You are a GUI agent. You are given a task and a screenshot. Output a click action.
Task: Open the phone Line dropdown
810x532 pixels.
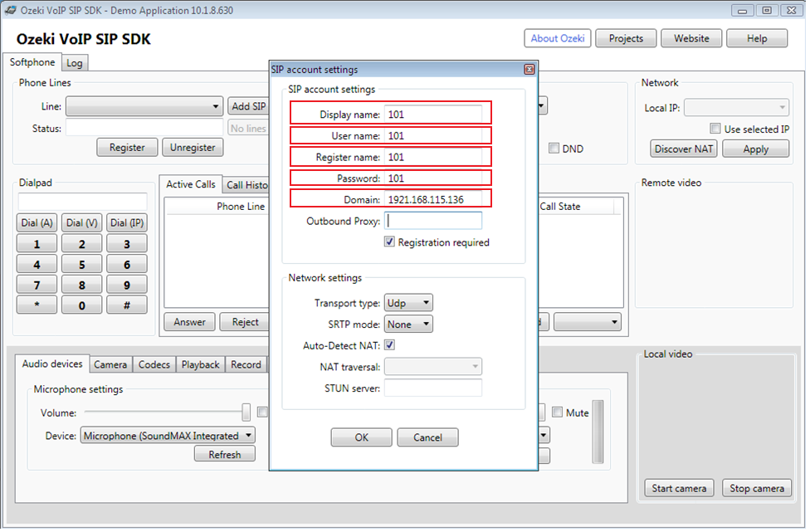click(144, 107)
